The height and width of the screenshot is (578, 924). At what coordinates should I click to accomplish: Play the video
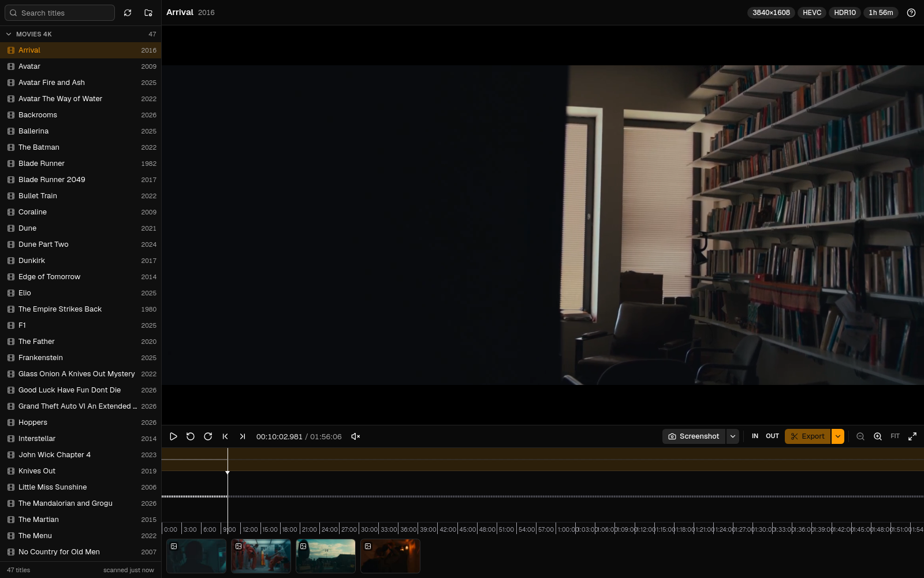(x=173, y=436)
